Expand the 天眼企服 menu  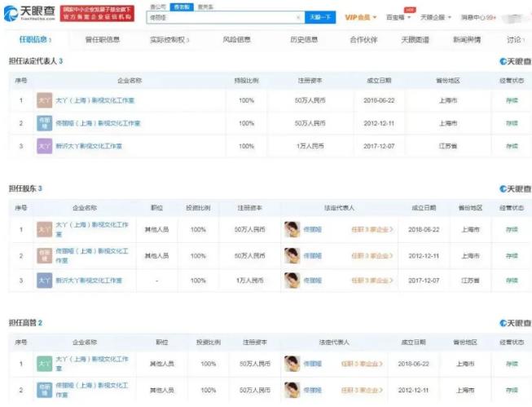coord(436,17)
